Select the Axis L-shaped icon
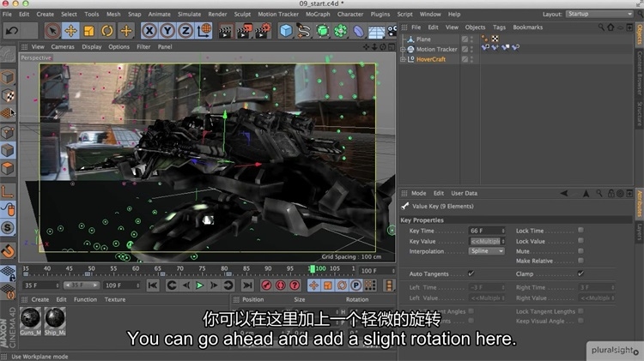 coord(8,191)
